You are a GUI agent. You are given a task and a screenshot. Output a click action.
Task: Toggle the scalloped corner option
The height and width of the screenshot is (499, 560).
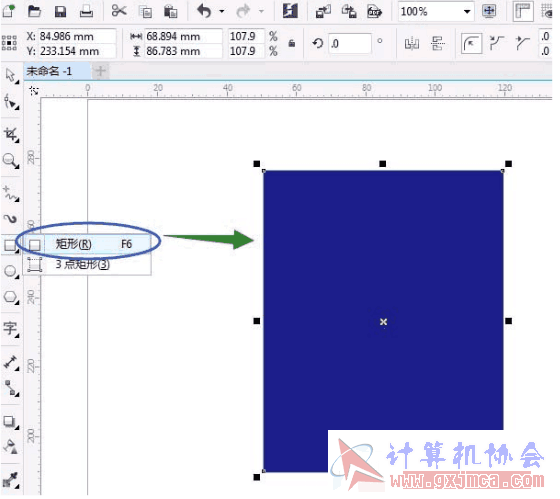pyautogui.click(x=497, y=44)
